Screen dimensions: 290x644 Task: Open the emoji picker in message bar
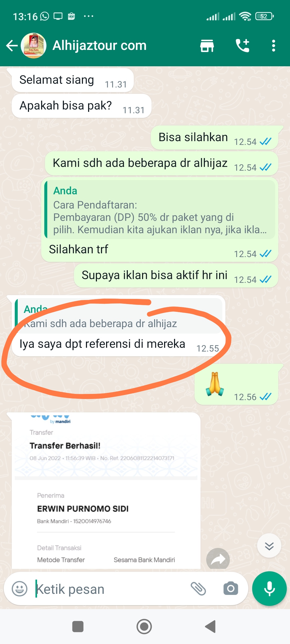click(x=20, y=589)
